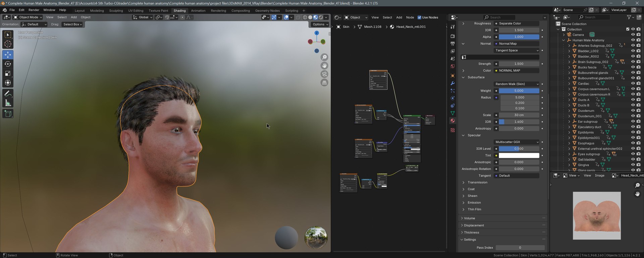The width and height of the screenshot is (644, 258).
Task: Switch perspective/orthographic view with the grid icon
Action: point(324,82)
